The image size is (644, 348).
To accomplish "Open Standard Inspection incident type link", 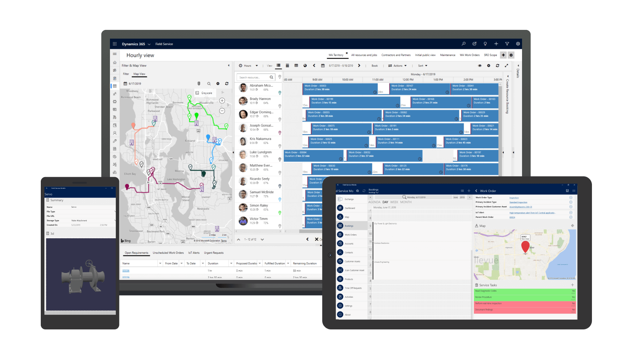I will [518, 202].
